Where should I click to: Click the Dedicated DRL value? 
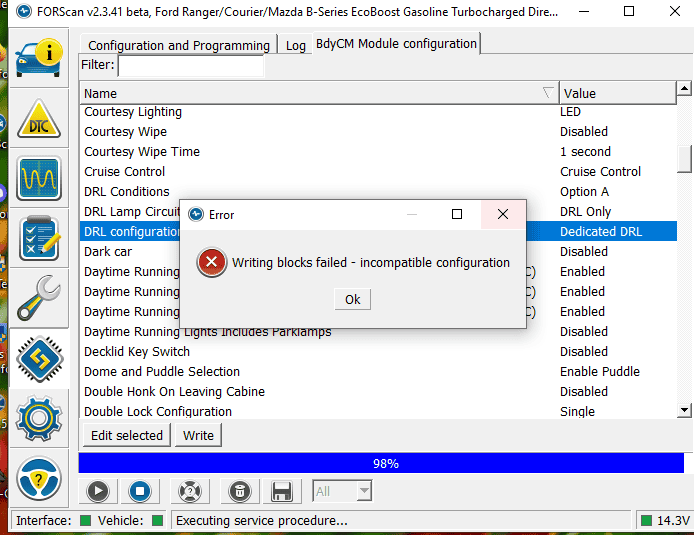click(601, 231)
